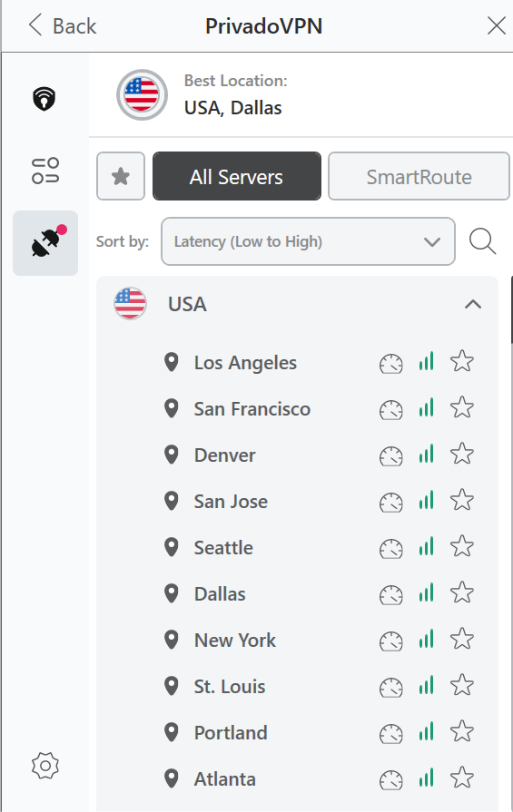Favorite the Denver server
This screenshot has height=812, width=513.
coord(461,455)
